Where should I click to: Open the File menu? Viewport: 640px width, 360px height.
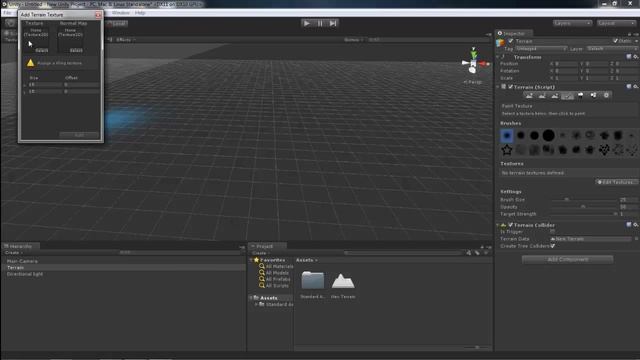coord(7,13)
